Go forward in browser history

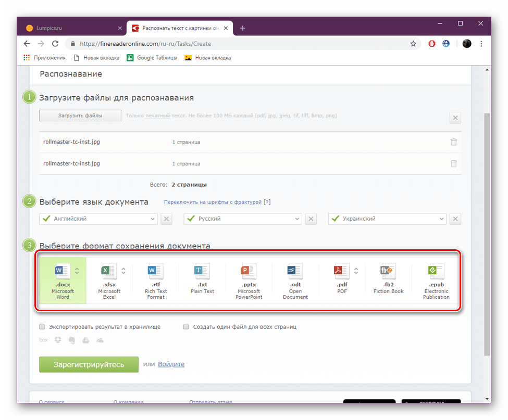(41, 44)
